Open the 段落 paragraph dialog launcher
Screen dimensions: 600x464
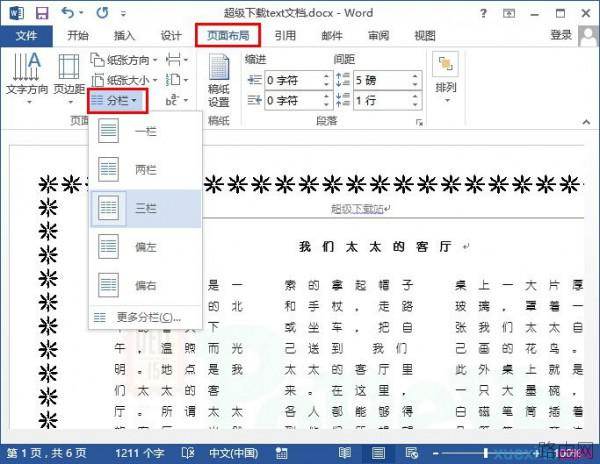coord(419,122)
